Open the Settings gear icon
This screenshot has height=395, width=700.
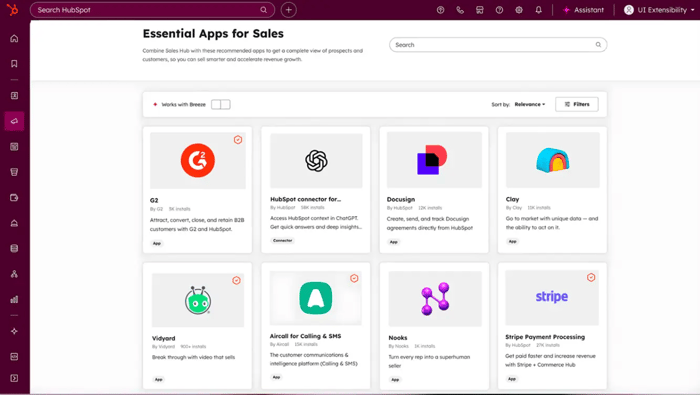pos(519,10)
